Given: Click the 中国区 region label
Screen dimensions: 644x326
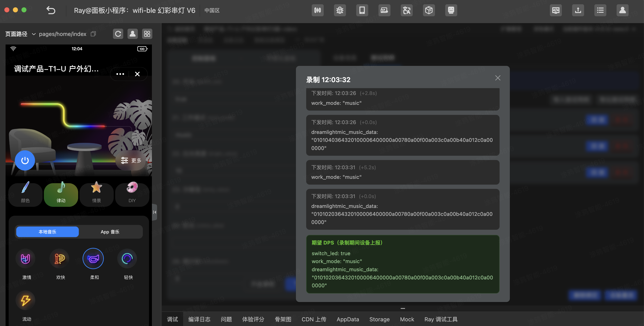Looking at the screenshot, I should 212,10.
